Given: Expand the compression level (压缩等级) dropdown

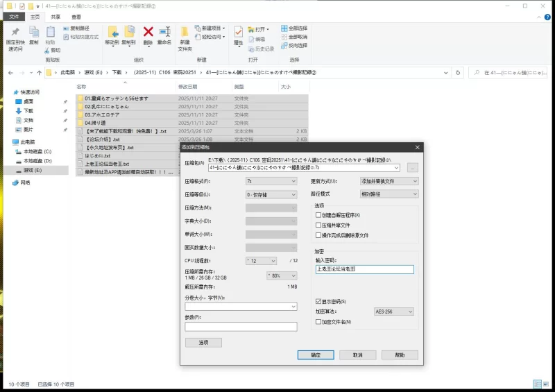Looking at the screenshot, I should pos(271,194).
